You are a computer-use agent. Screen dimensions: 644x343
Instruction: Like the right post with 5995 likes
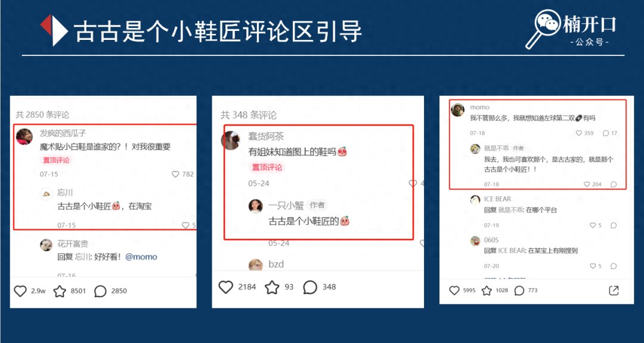454,291
